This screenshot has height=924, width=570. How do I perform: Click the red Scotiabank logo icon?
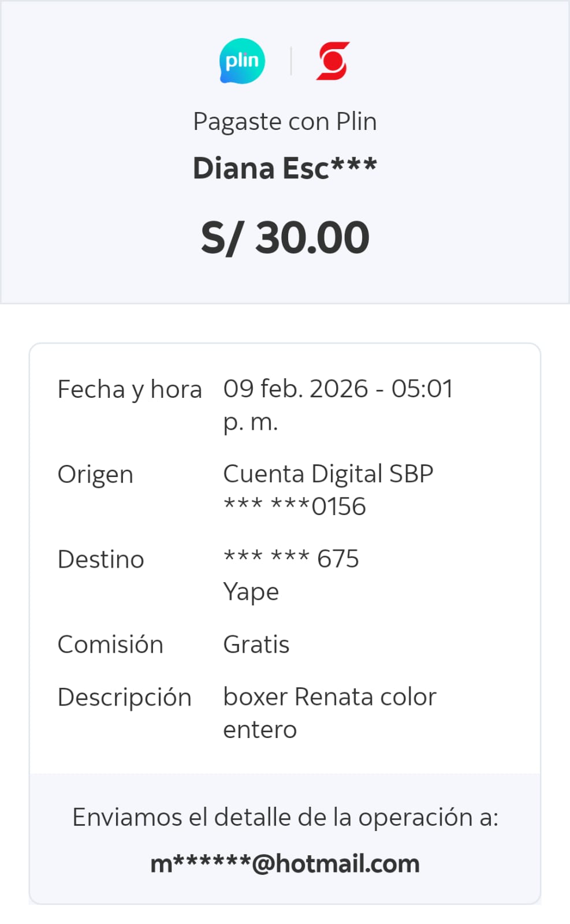point(333,61)
